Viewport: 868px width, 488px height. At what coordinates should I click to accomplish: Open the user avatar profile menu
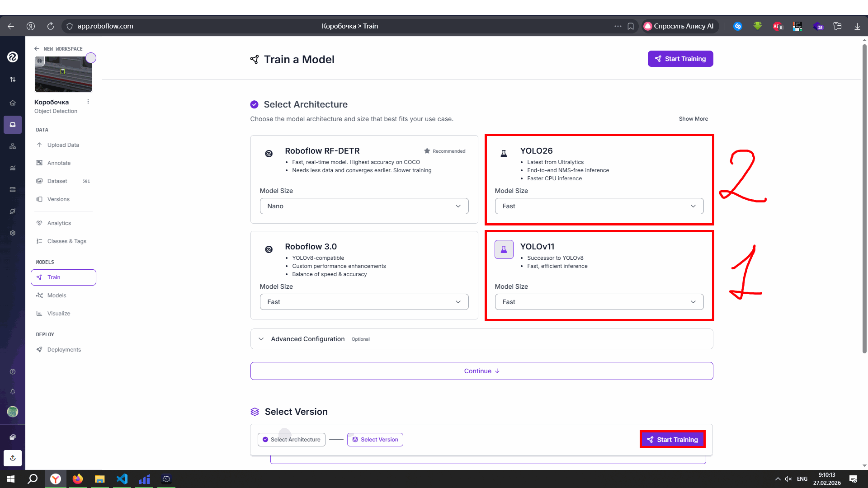point(13,412)
